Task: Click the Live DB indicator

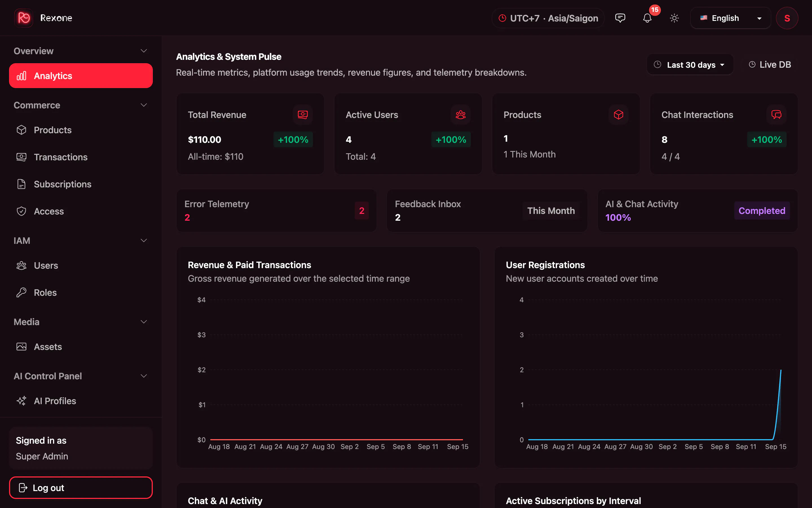Action: pos(770,65)
